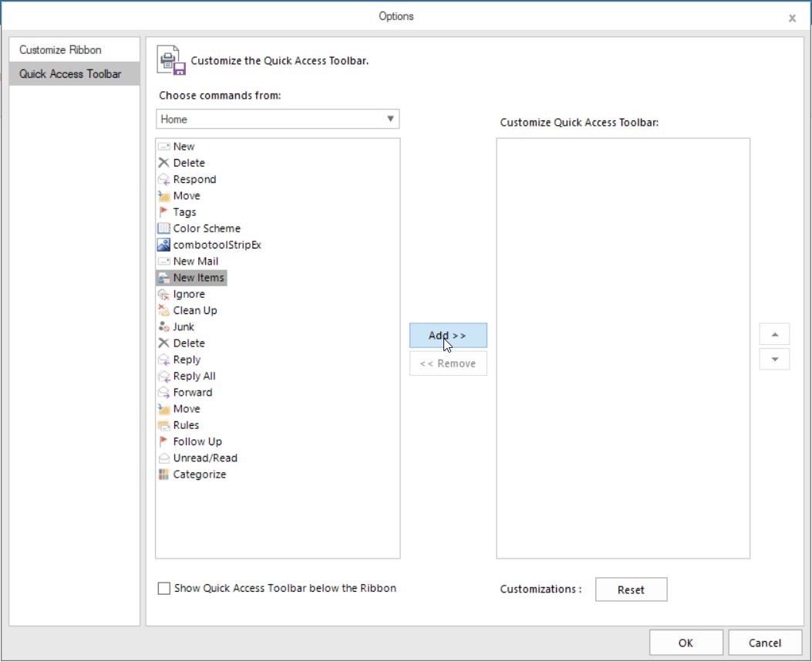Select the Clean Up command
The width and height of the screenshot is (812, 662).
[x=194, y=310]
